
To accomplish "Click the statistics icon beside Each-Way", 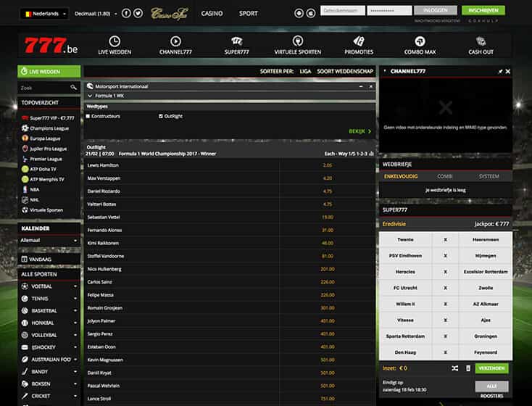I will (372, 154).
